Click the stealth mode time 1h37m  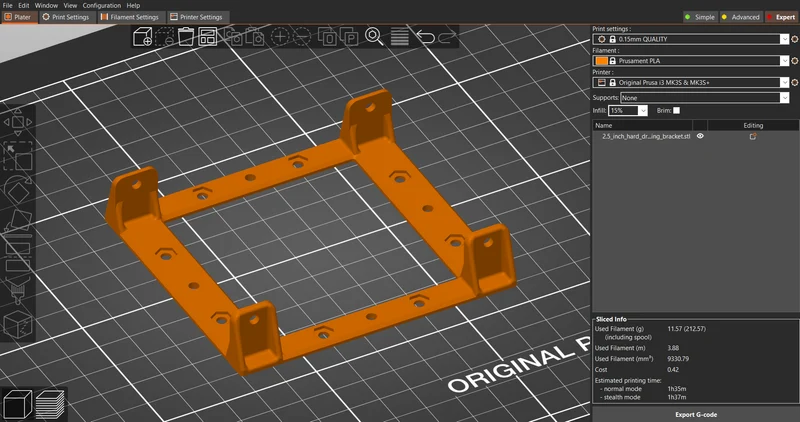677,397
